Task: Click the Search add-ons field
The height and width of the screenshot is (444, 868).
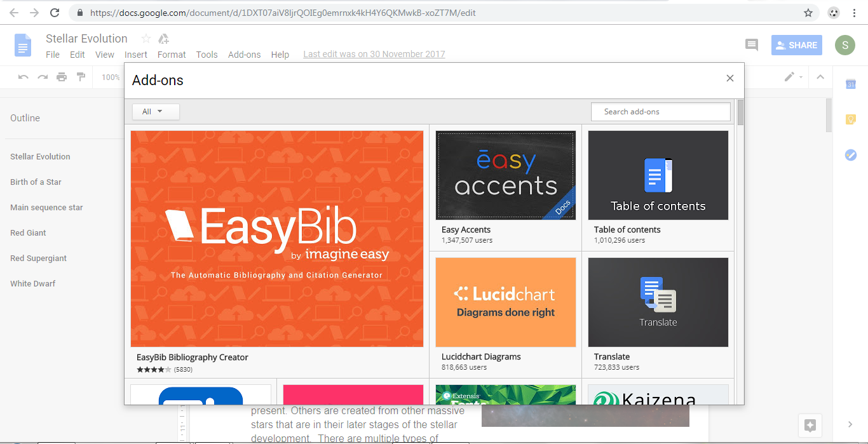Action: 660,112
